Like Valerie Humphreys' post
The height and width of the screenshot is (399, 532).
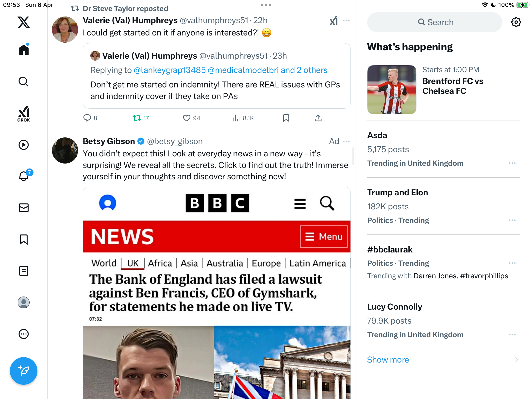click(x=191, y=118)
